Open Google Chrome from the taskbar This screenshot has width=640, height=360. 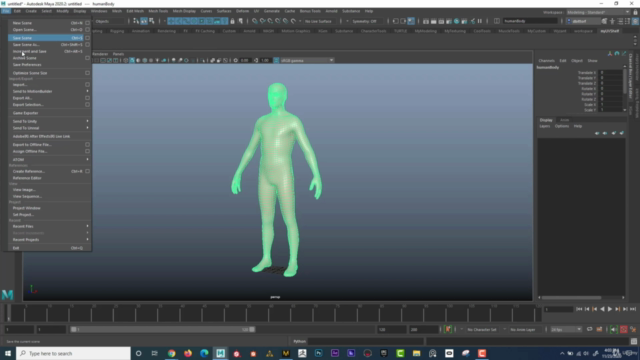[171, 353]
